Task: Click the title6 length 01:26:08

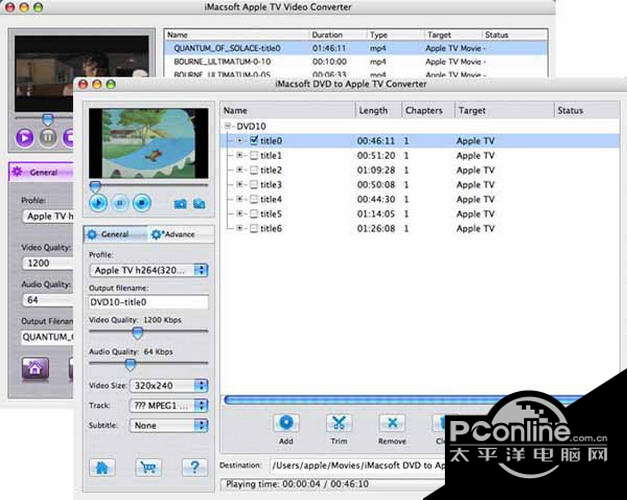Action: coord(376,228)
